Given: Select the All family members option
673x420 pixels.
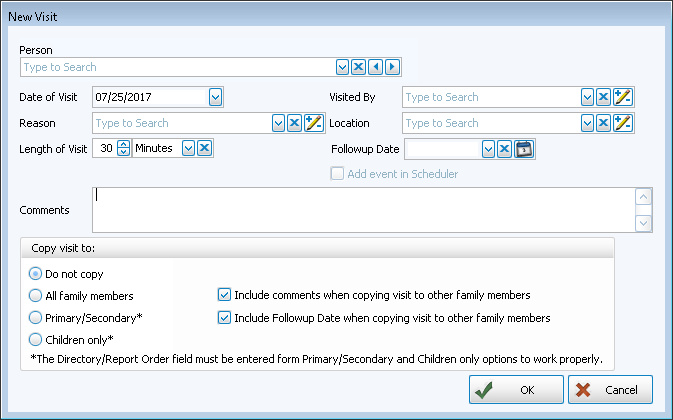Looking at the screenshot, I should (36, 295).
